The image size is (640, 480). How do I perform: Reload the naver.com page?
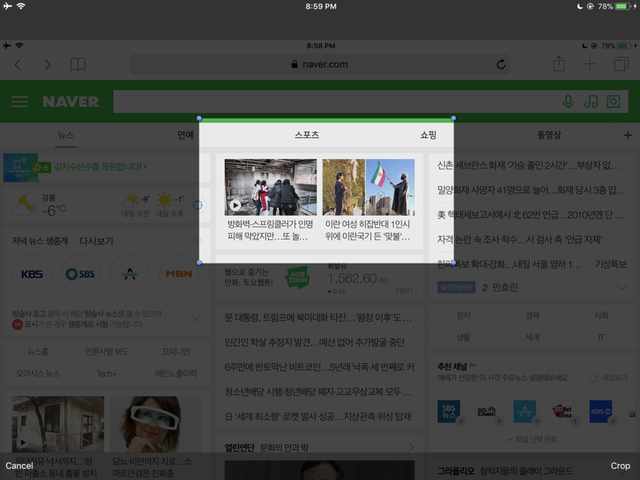click(x=501, y=64)
